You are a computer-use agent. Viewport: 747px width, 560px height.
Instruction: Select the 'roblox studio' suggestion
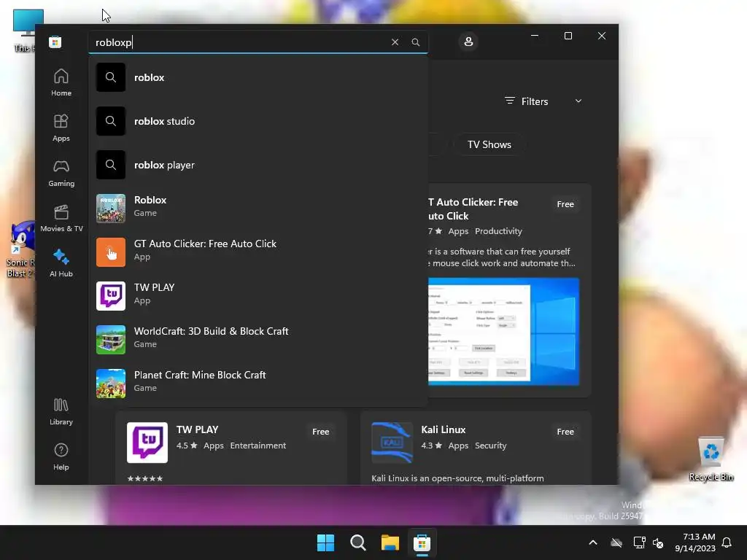[258, 121]
